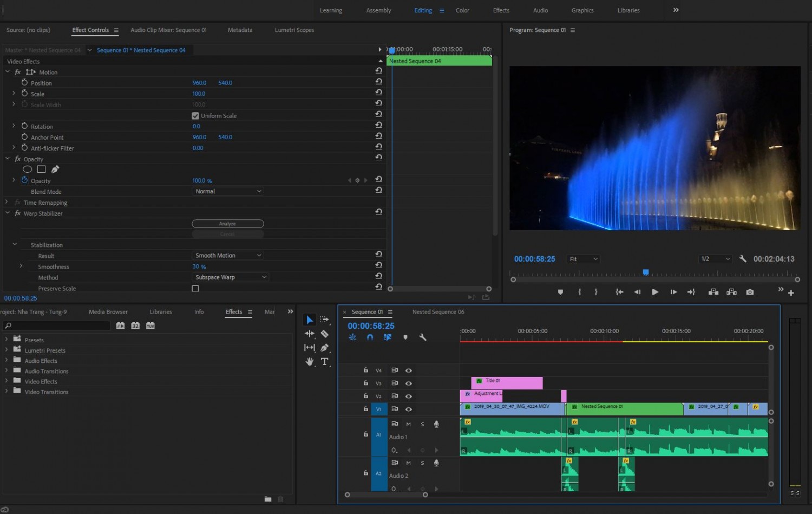Open the Result Smooth Motion dropdown
This screenshot has width=812, height=514.
pos(228,256)
